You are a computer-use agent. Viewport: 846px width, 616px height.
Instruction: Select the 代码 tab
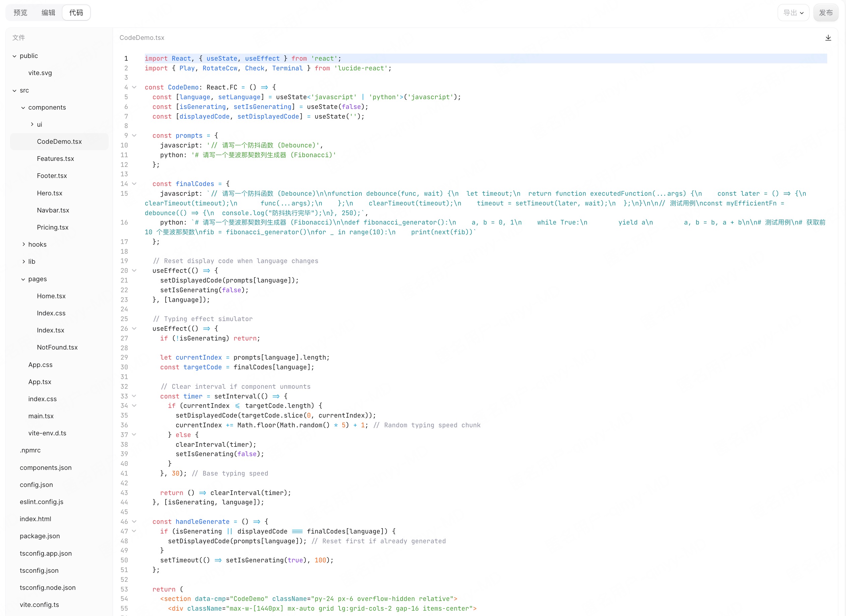[76, 13]
